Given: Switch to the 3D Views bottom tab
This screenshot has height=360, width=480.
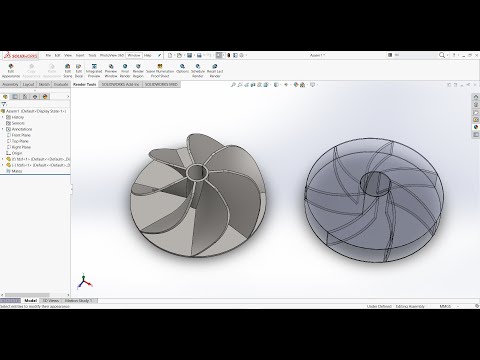Looking at the screenshot, I should coord(51,301).
